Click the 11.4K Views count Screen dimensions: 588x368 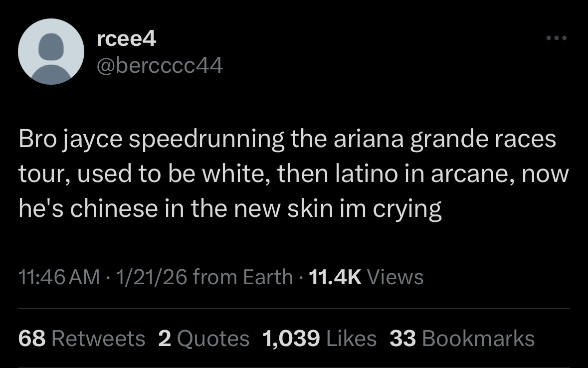(366, 277)
